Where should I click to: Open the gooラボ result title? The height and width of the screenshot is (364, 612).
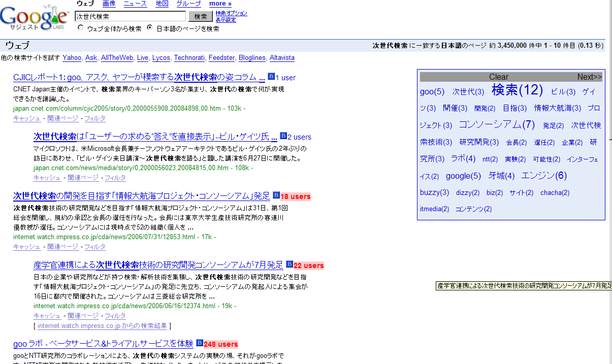pos(103,344)
